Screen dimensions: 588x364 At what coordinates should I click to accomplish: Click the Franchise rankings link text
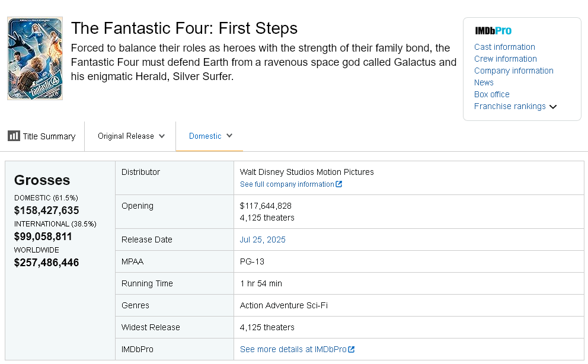[x=510, y=107]
